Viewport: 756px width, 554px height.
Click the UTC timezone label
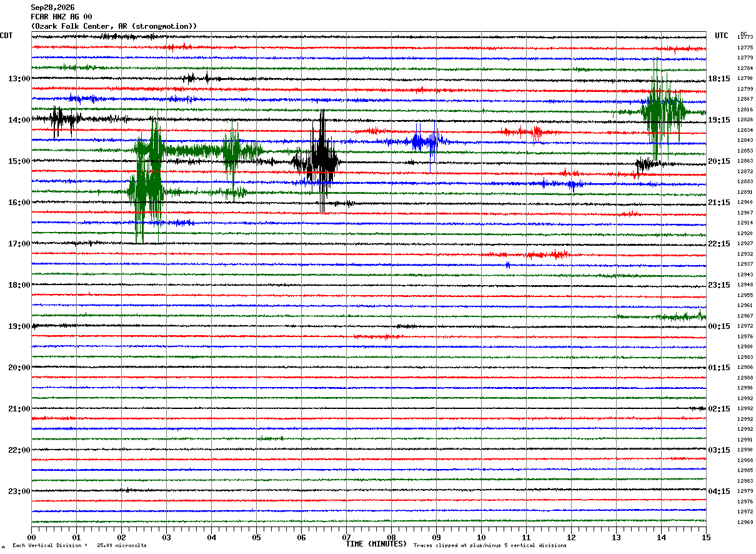(722, 36)
